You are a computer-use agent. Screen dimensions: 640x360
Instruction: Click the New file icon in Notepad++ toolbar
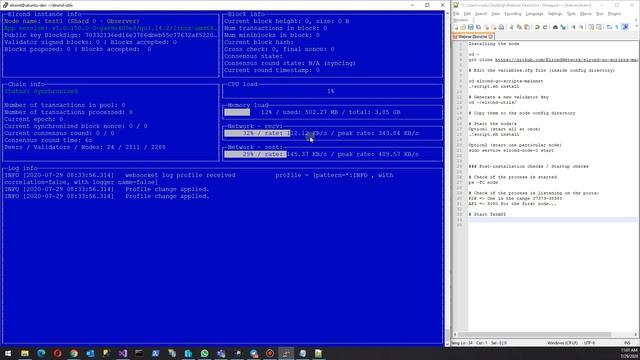pyautogui.click(x=456, y=27)
